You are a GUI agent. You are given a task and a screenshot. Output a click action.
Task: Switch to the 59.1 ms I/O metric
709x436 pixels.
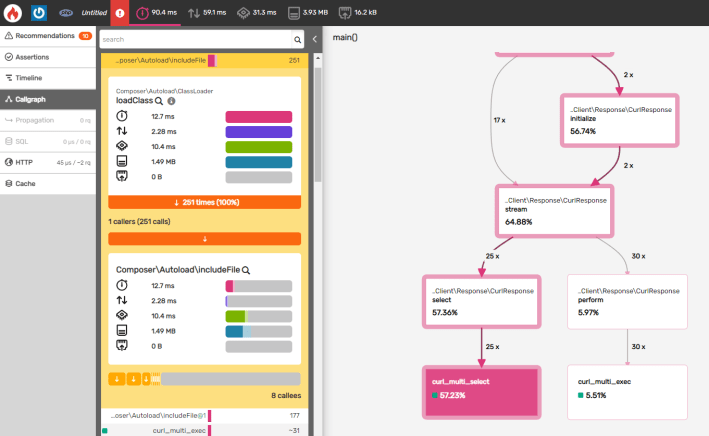[x=210, y=14]
